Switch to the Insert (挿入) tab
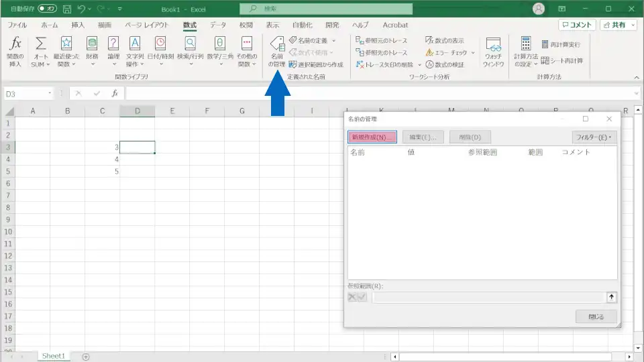644x362 pixels. point(78,25)
